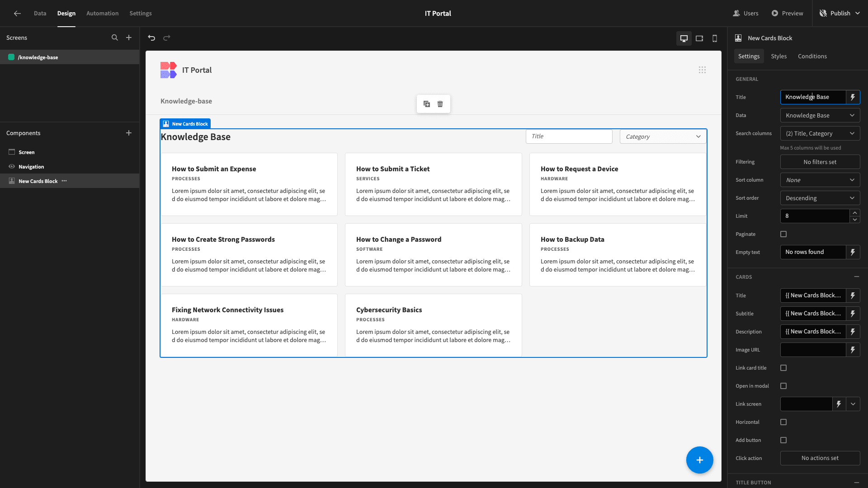Click the Preview button
Screen dimensions: 868x488
[787, 14]
